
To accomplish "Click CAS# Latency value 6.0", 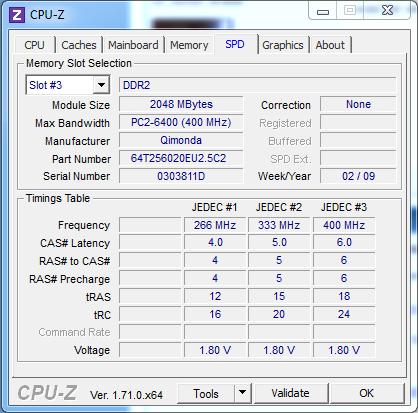I will tap(344, 242).
